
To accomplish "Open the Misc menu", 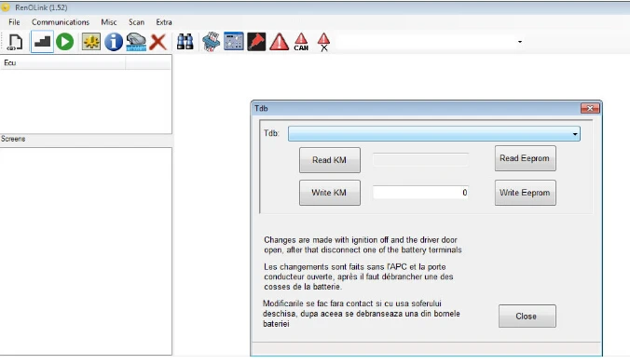I will point(108,22).
